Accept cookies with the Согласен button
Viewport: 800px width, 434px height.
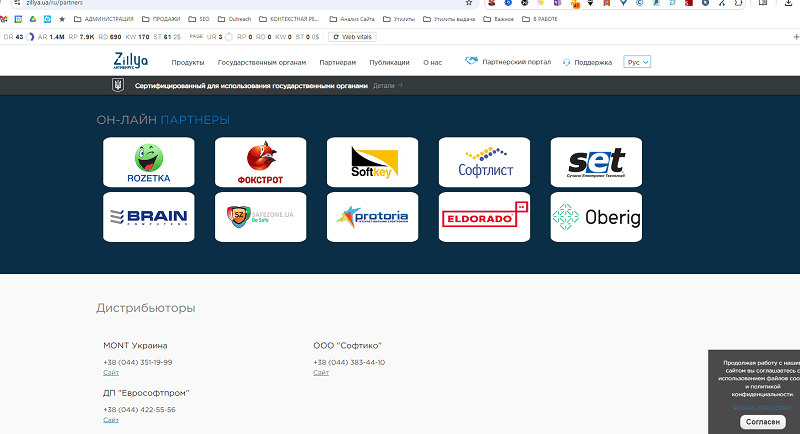pyautogui.click(x=763, y=422)
